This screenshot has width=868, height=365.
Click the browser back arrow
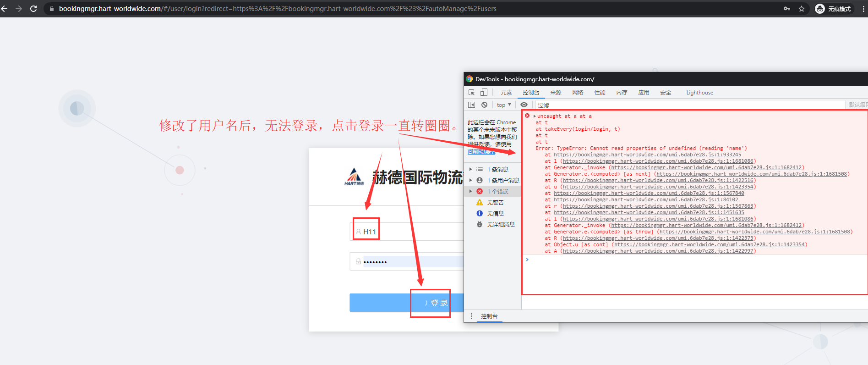tap(5, 9)
